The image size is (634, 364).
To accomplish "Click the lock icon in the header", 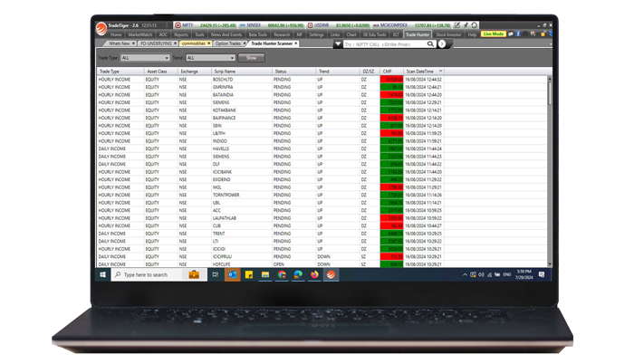I will [543, 34].
